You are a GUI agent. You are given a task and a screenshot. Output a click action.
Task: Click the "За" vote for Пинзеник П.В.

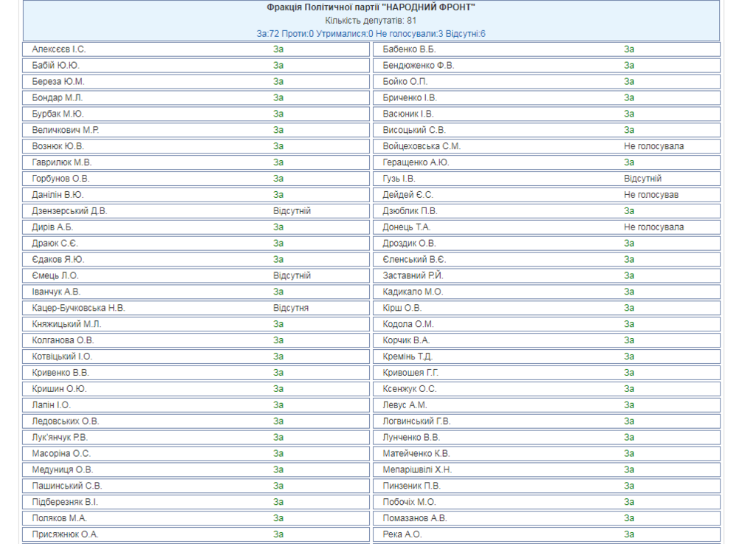[x=629, y=486]
